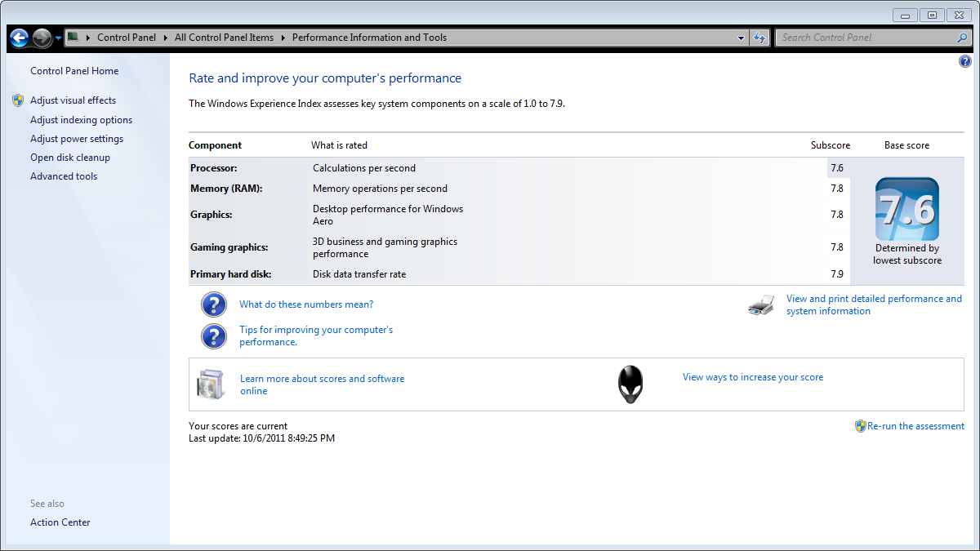Expand arrow before Control Panel breadcrumb
Screen dimensions: 980x551
pyautogui.click(x=87, y=38)
